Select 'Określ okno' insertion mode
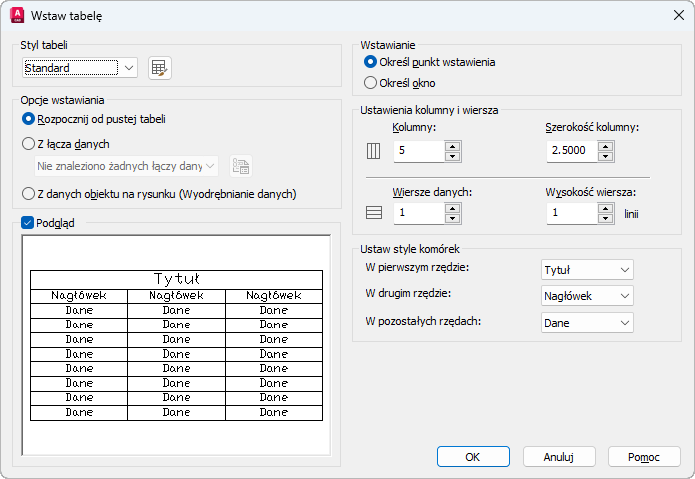This screenshot has width=695, height=479. click(x=371, y=84)
